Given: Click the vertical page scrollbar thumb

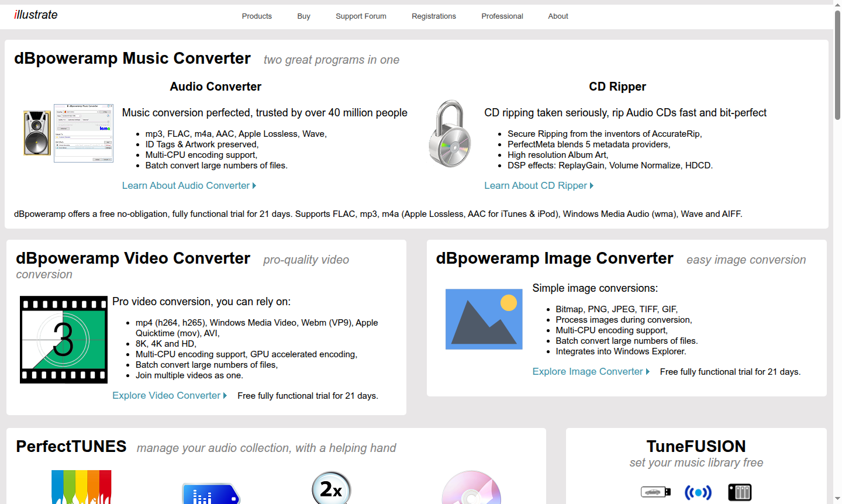Looking at the screenshot, I should [x=837, y=64].
